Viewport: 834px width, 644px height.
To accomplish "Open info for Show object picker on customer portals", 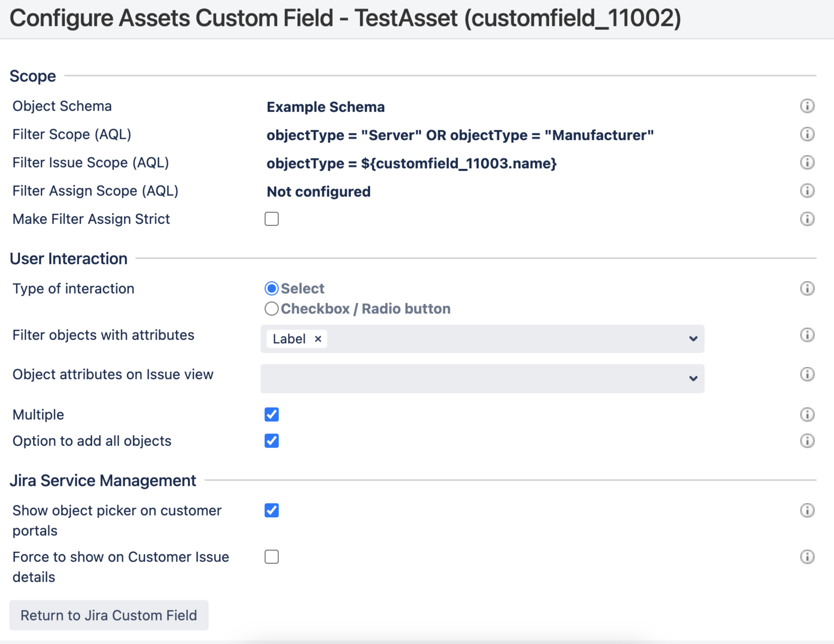I will tap(807, 510).
